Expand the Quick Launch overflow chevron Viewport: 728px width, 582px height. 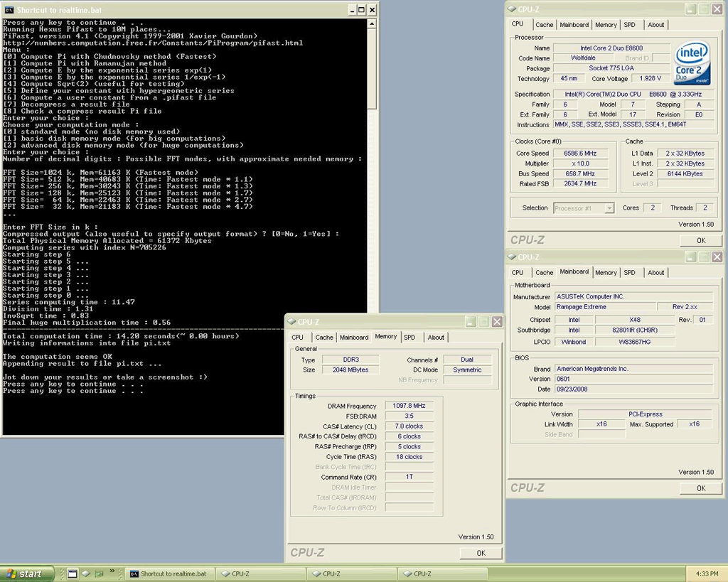tap(112, 572)
